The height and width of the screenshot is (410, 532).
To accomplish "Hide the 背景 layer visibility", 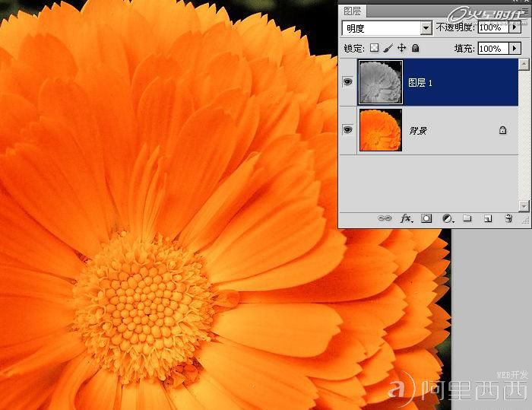I will (348, 130).
